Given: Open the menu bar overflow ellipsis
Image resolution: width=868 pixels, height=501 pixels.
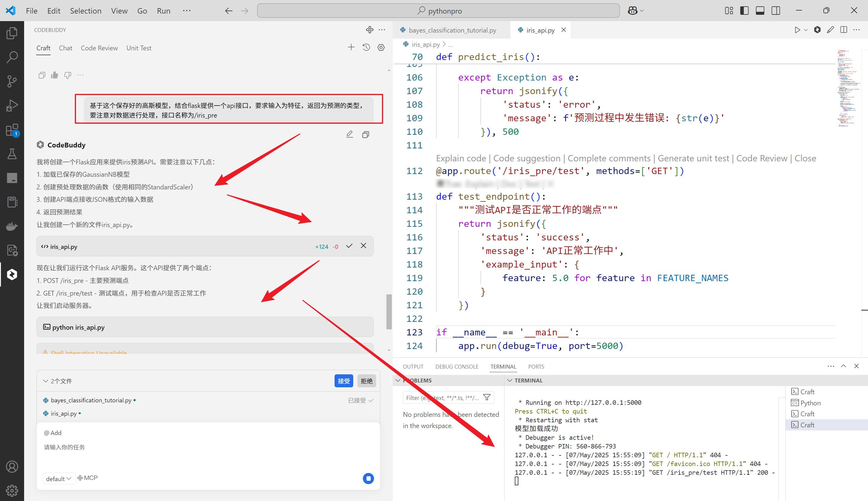Looking at the screenshot, I should (187, 11).
